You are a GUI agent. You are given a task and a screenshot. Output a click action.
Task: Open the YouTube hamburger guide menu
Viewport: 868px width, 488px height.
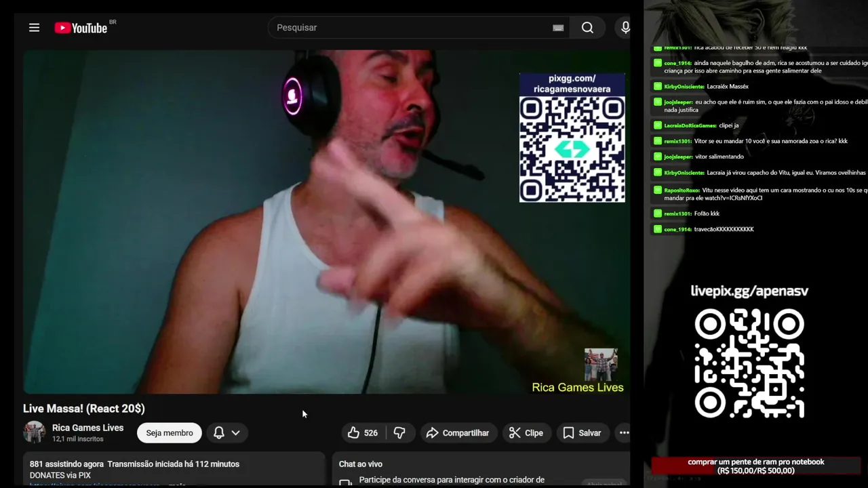tap(34, 28)
